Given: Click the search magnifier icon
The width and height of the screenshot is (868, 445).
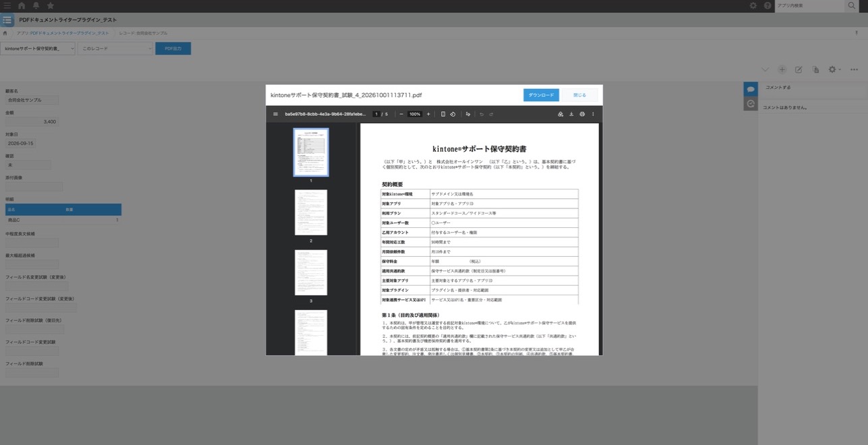Looking at the screenshot, I should (x=851, y=5).
